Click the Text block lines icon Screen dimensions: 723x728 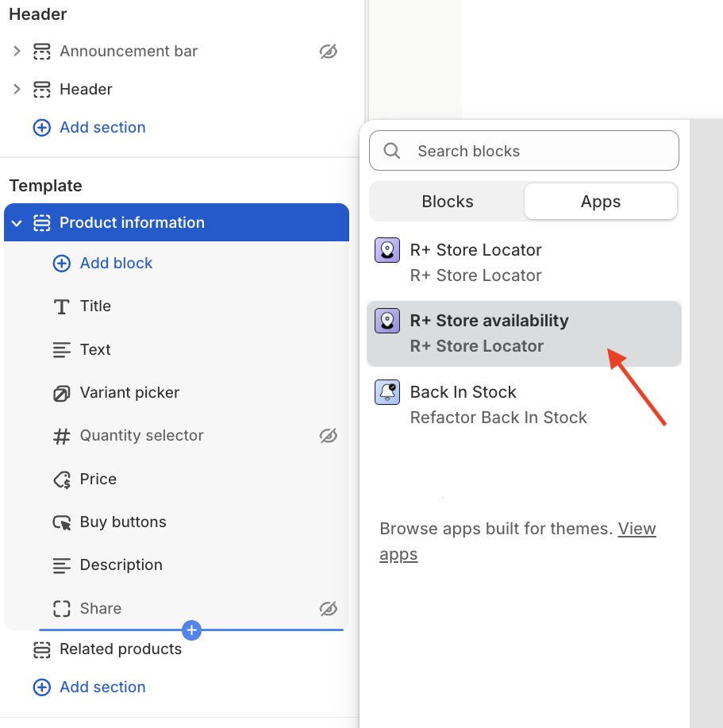click(x=62, y=350)
